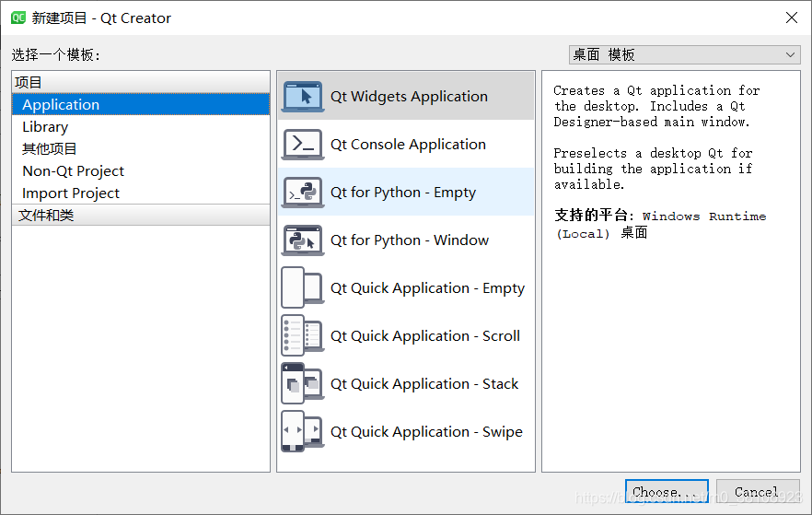Image resolution: width=812 pixels, height=515 pixels.
Task: Click the Qt Quick Application Swipe icon
Action: [x=303, y=431]
